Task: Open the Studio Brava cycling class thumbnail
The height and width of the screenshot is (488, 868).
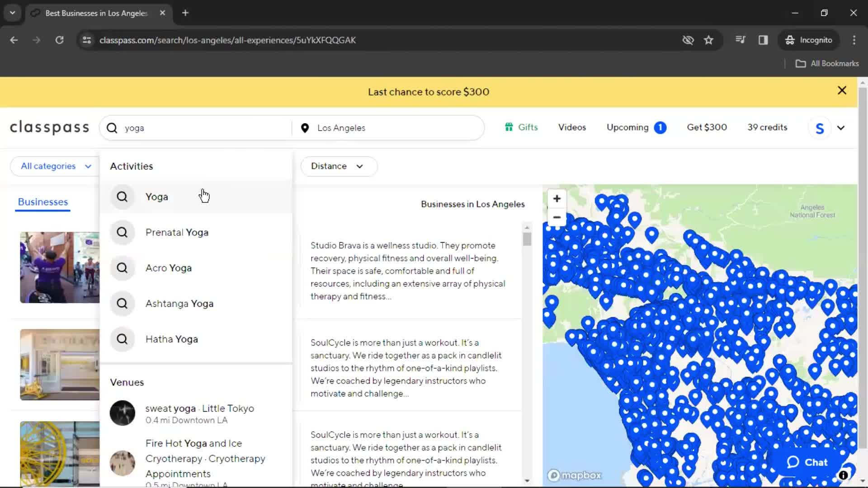Action: point(60,267)
